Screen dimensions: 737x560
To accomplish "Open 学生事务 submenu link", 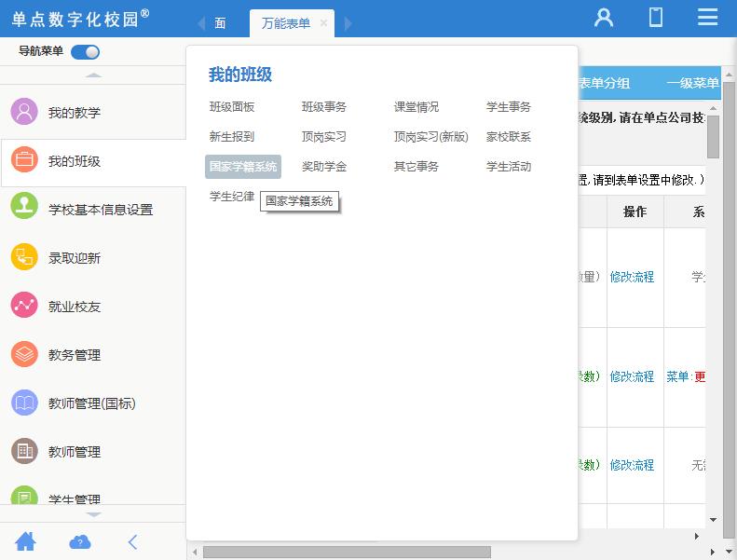I will [508, 107].
